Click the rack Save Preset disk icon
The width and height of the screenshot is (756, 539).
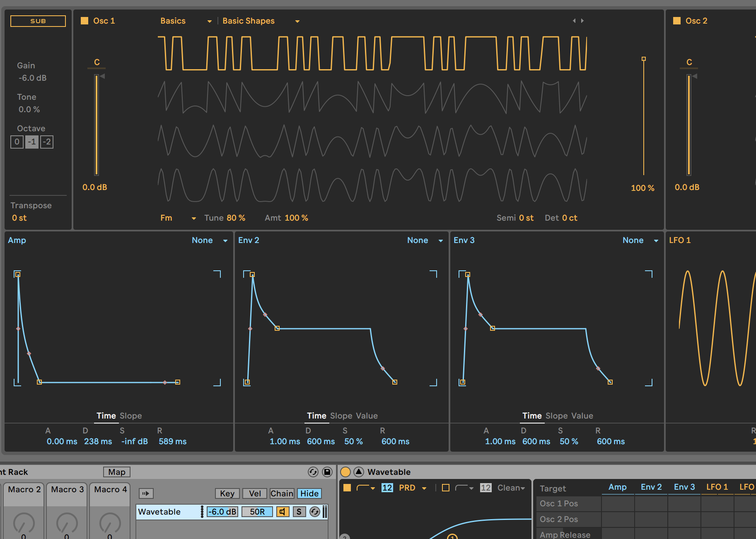click(x=327, y=472)
